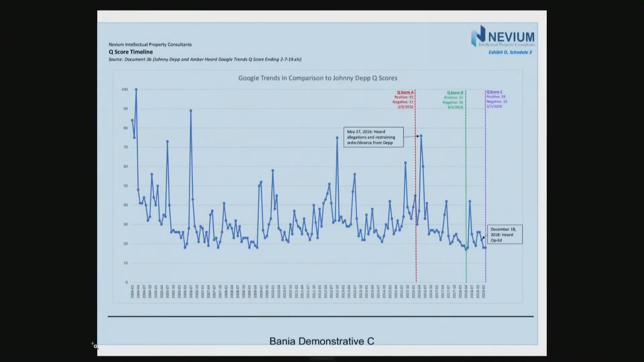Click the y-axis value 0
The width and height of the screenshot is (644, 362).
(126, 282)
